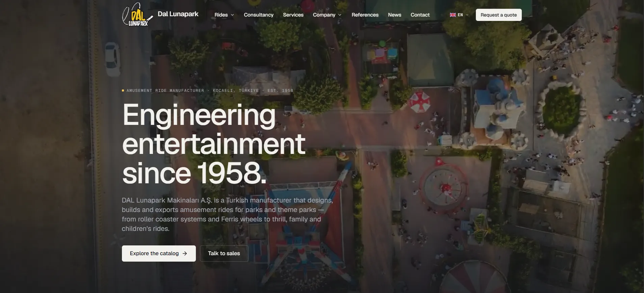
Task: Click the DAL Lunapark logo icon
Action: pos(137,14)
